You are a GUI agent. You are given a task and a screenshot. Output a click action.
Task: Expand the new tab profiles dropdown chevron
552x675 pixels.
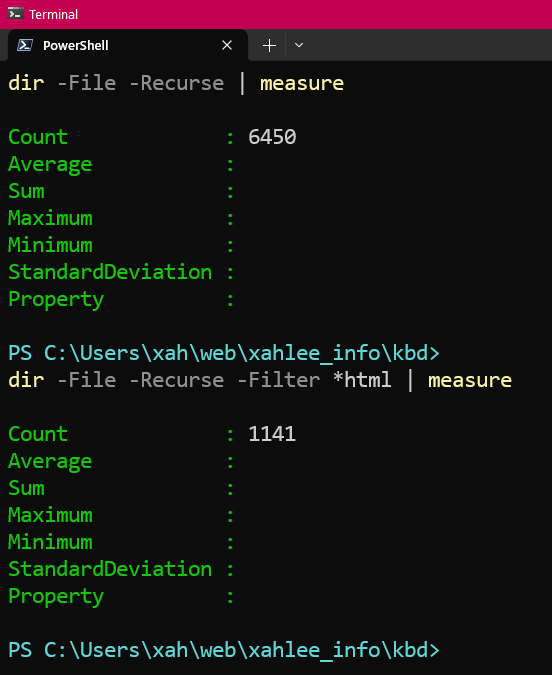pos(299,45)
